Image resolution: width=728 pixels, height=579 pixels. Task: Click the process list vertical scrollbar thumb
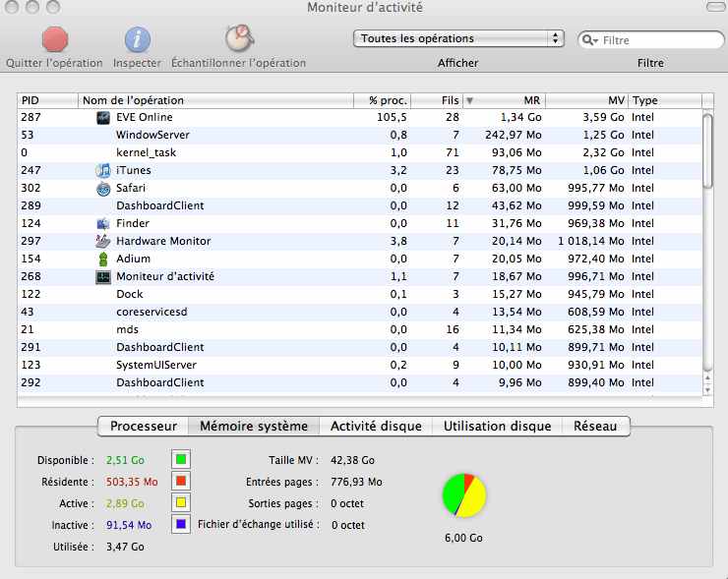(708, 150)
